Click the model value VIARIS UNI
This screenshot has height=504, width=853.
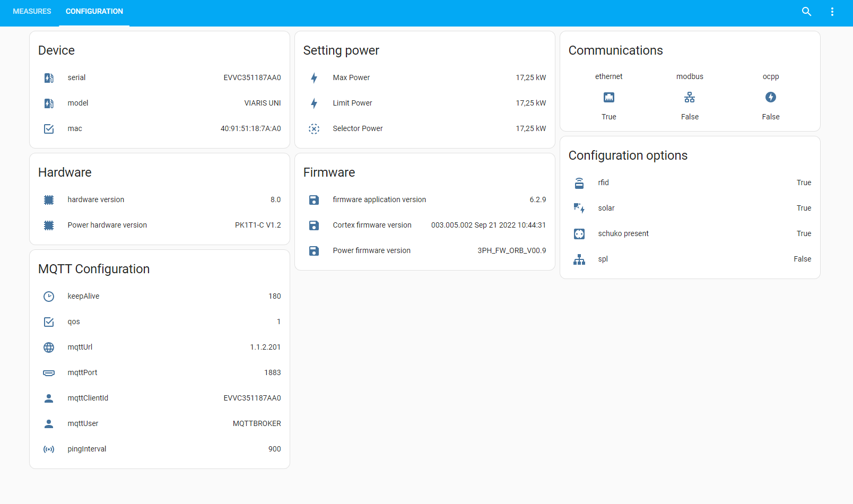(263, 103)
